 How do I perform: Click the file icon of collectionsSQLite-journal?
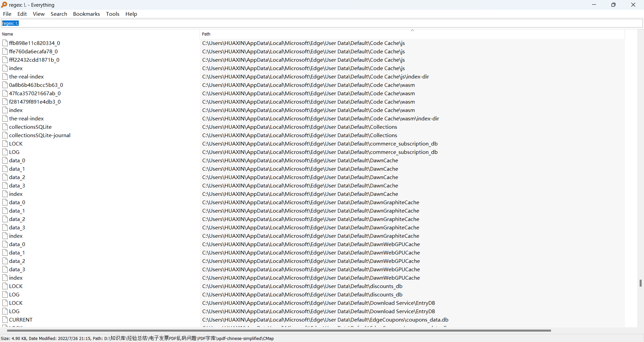tap(5, 135)
